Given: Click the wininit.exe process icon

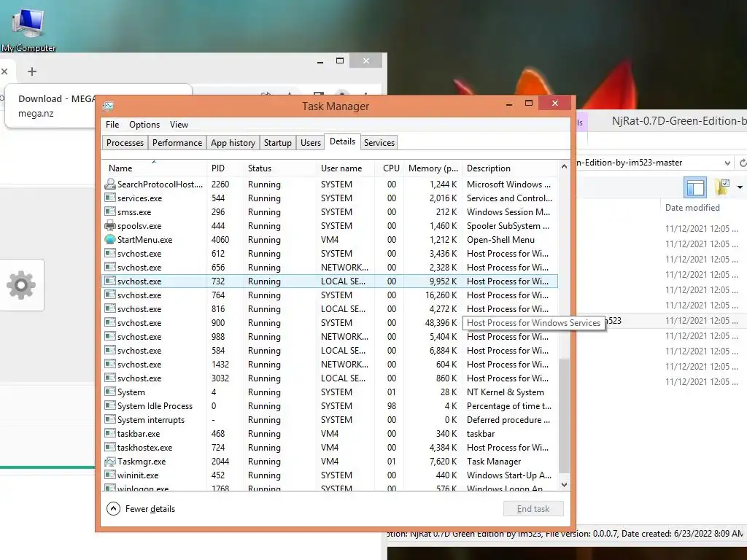Looking at the screenshot, I should click(110, 475).
